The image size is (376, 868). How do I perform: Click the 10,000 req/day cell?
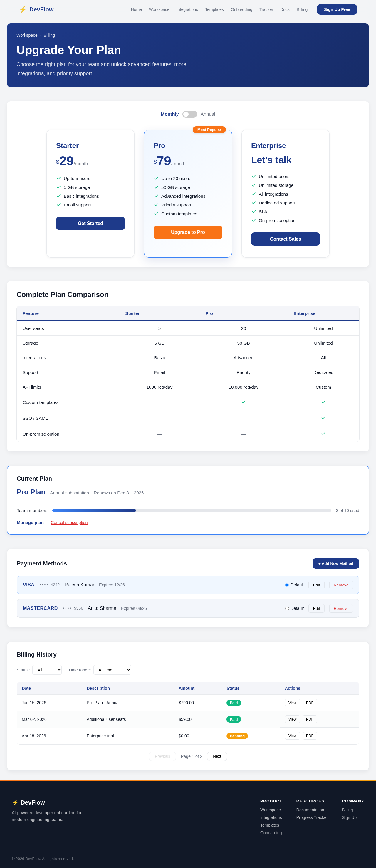click(244, 387)
